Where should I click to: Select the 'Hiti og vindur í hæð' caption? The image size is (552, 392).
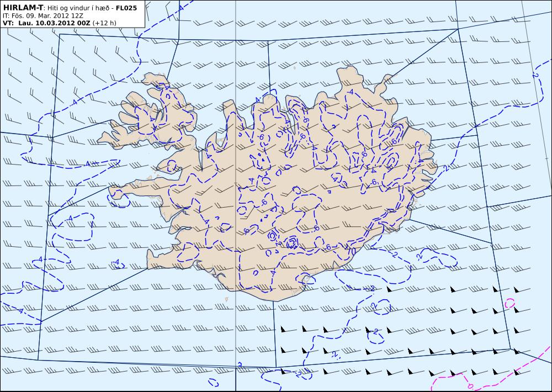[78, 8]
